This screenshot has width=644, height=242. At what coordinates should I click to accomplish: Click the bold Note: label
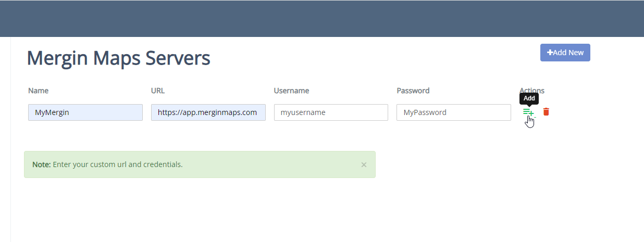tap(41, 164)
